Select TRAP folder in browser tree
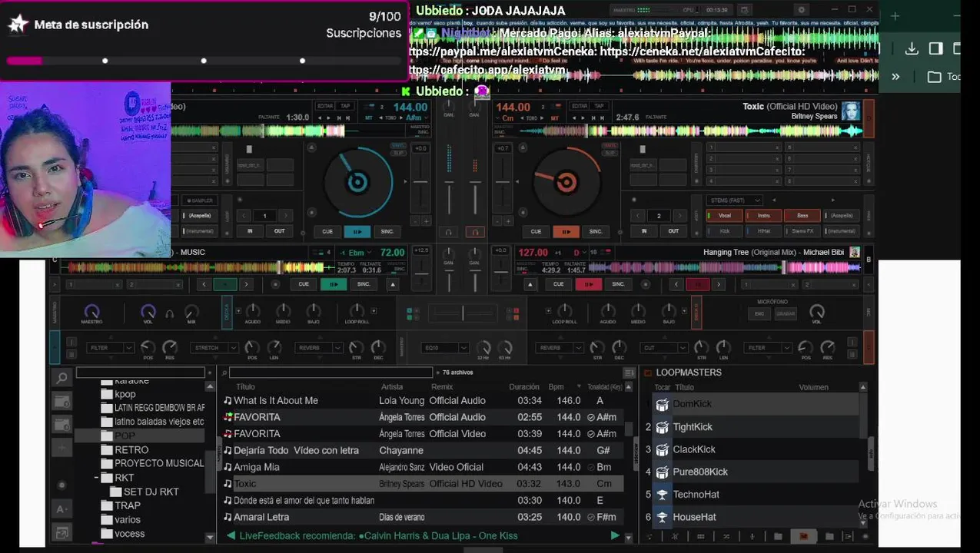The image size is (980, 553). pos(128,505)
